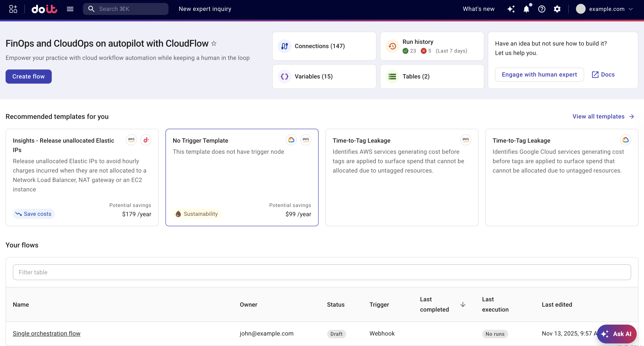Open notifications via the bell icon

pos(526,9)
